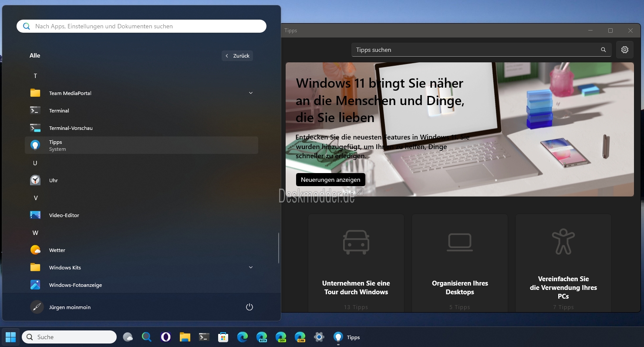The image size is (644, 347).
Task: Click the Start menu search field
Action: (x=142, y=26)
